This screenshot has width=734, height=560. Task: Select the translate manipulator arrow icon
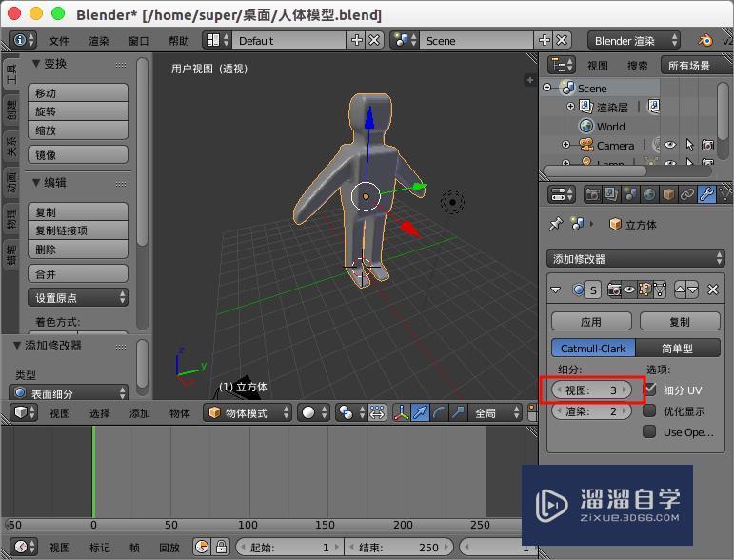click(420, 412)
